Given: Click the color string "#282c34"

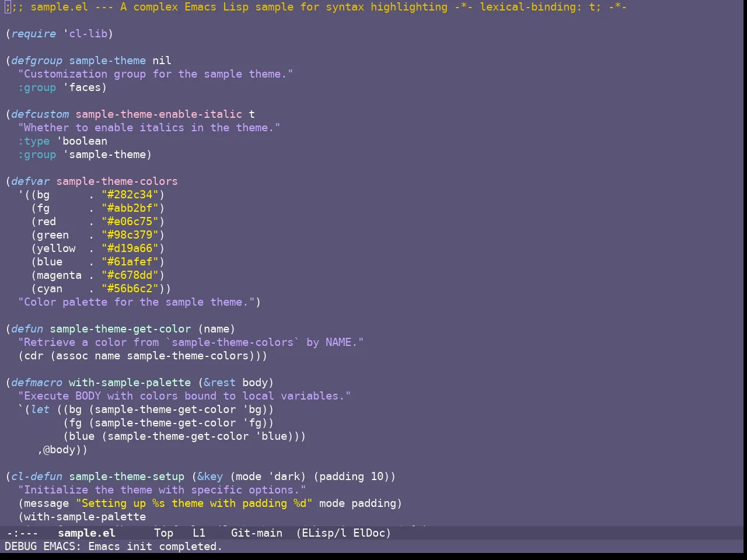Looking at the screenshot, I should (x=130, y=195).
